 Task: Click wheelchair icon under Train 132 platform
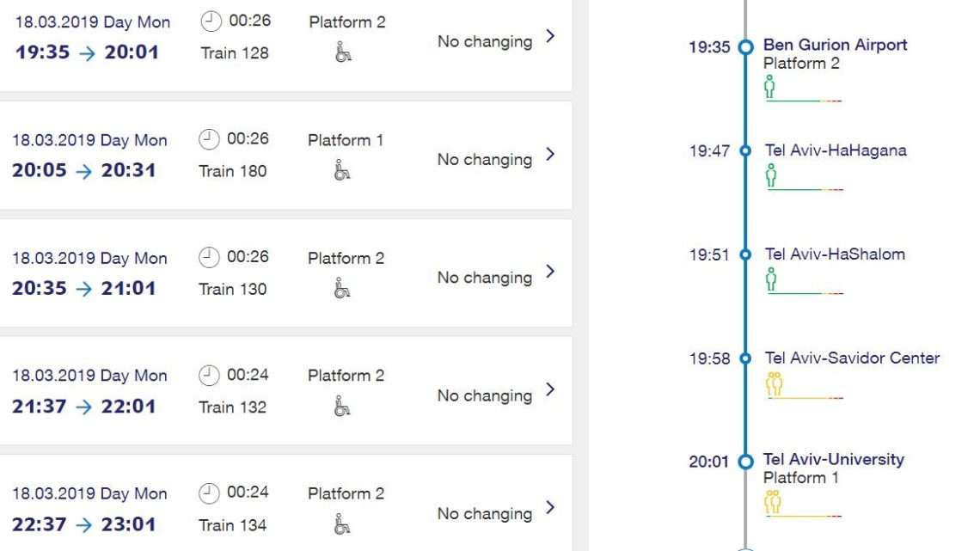click(342, 406)
